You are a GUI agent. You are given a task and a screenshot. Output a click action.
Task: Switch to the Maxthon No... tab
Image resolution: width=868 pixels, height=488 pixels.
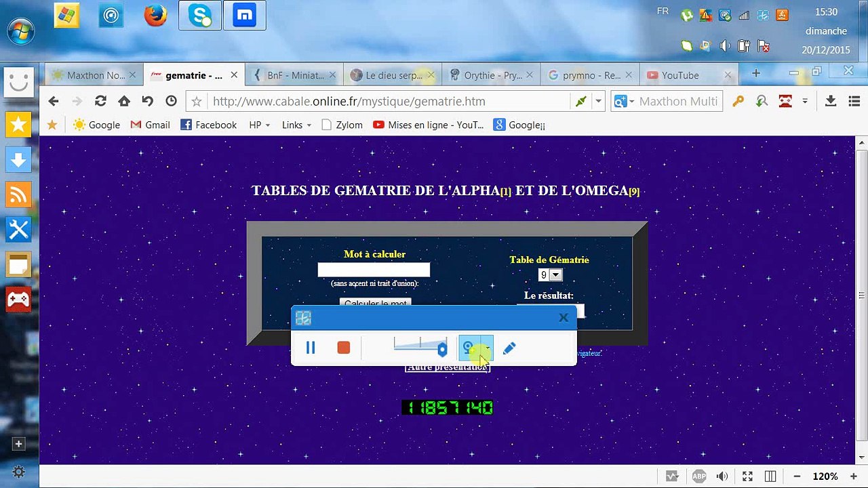(94, 75)
